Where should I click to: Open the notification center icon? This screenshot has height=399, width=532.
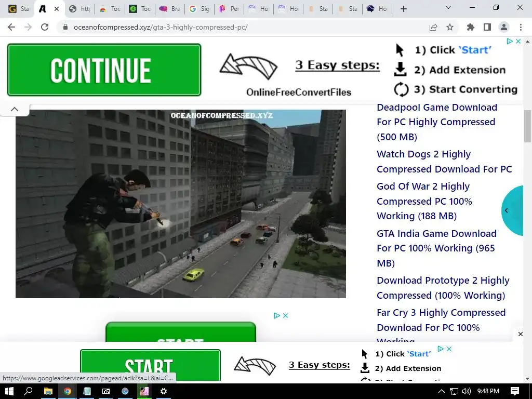pyautogui.click(x=515, y=391)
